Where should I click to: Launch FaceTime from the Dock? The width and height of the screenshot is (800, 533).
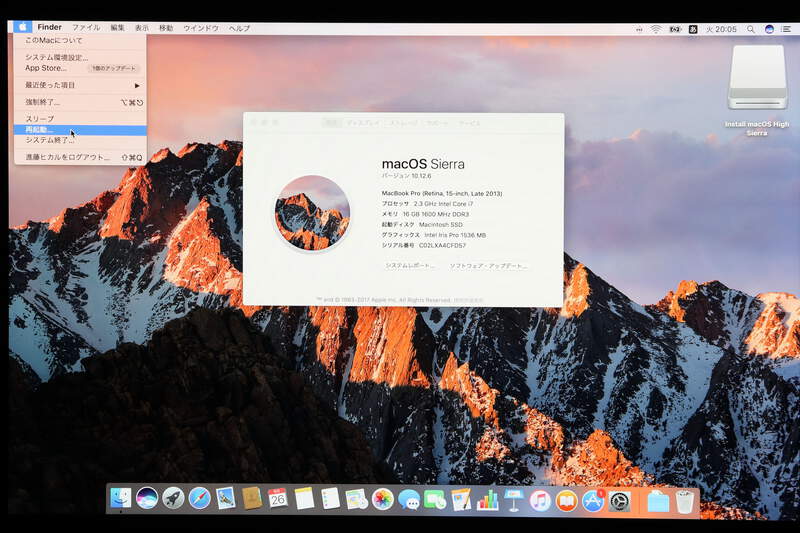point(435,499)
